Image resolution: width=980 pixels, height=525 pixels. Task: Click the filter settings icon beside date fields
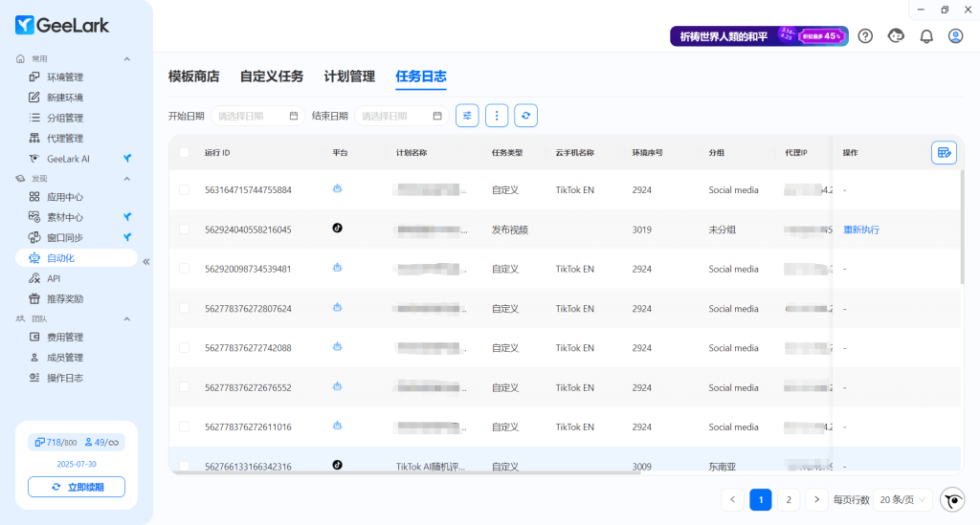point(467,116)
